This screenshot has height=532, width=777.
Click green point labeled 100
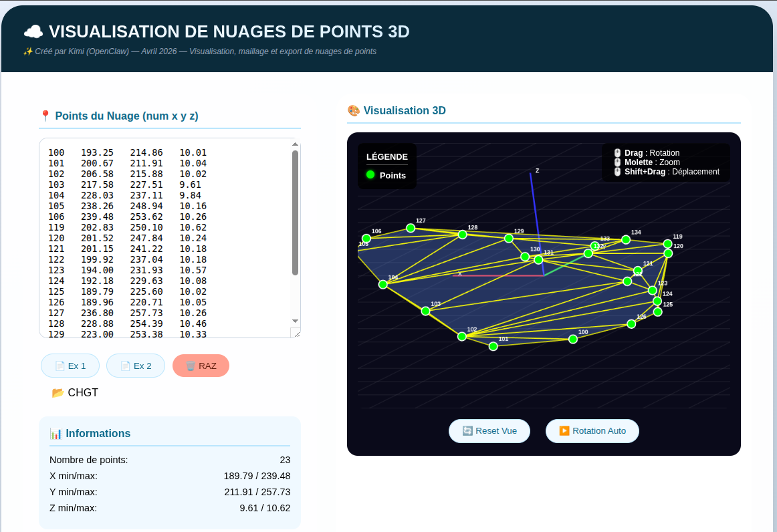tap(573, 340)
